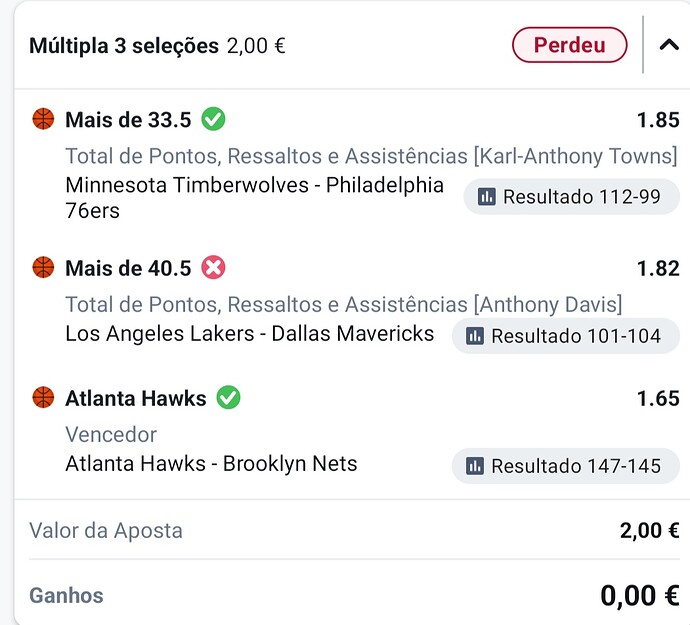690x625 pixels.
Task: Click green checkmark next to Mais de 33.5
Action: tap(213, 119)
